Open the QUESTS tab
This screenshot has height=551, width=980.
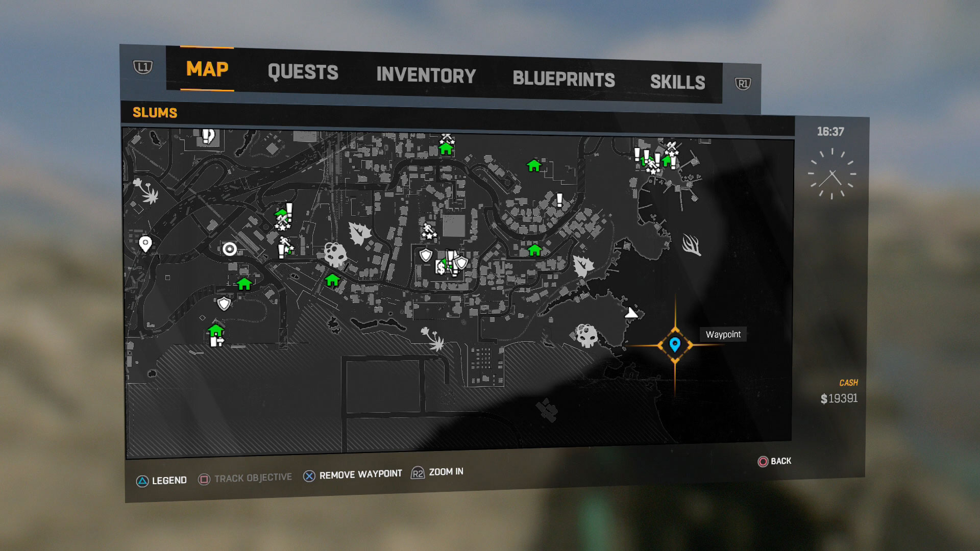302,70
